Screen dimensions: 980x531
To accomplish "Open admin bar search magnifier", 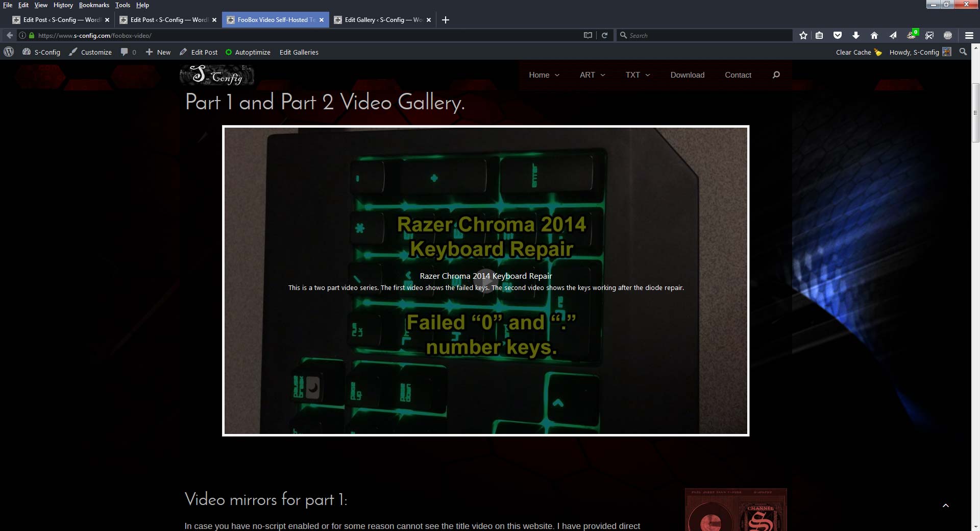I will 963,52.
